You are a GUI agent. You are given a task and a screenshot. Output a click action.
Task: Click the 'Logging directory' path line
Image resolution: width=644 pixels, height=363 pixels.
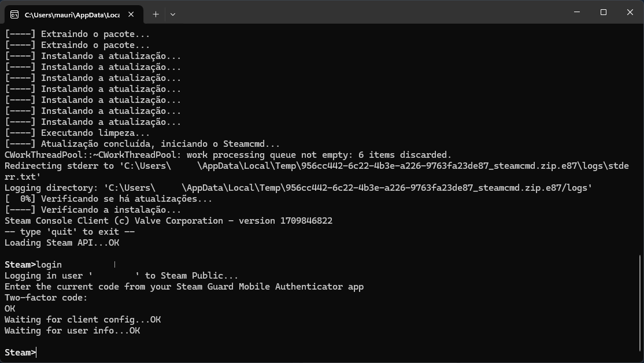click(298, 188)
